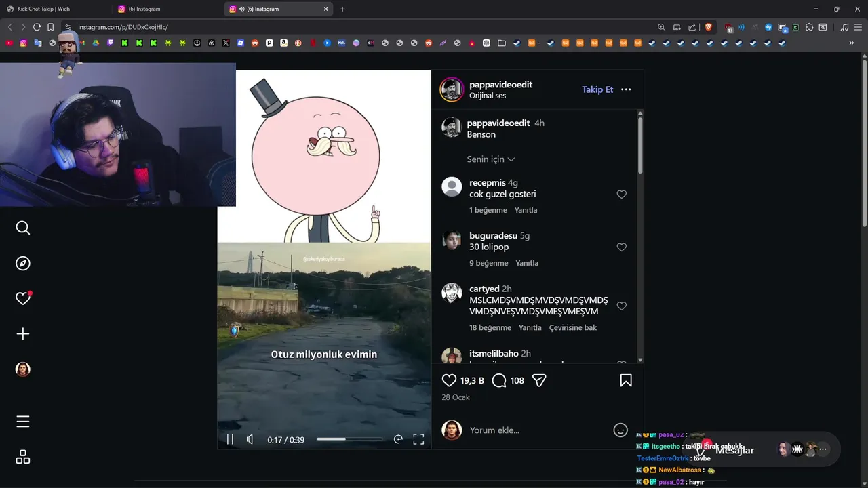Viewport: 868px width, 488px height.
Task: Pause the playing video
Action: click(x=230, y=439)
